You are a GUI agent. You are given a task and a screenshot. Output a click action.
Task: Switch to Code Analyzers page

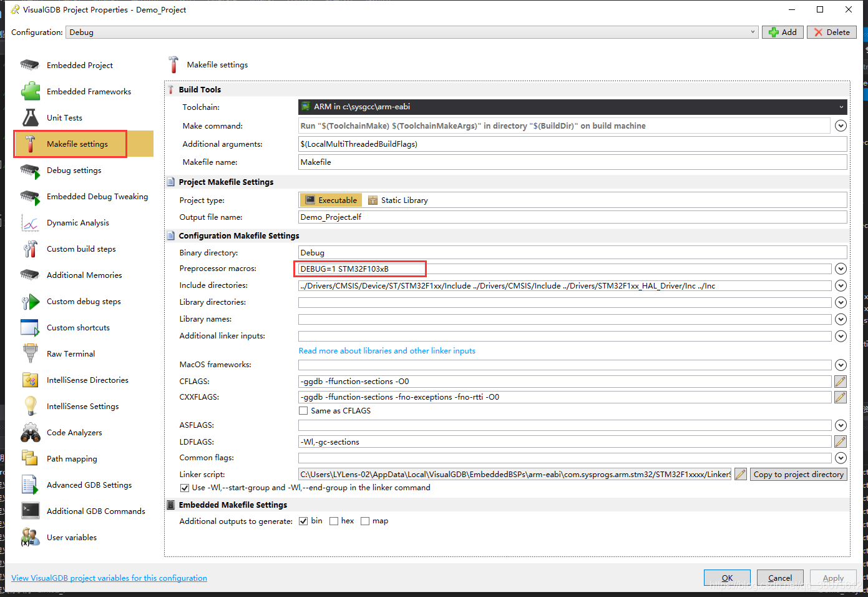coord(83,432)
